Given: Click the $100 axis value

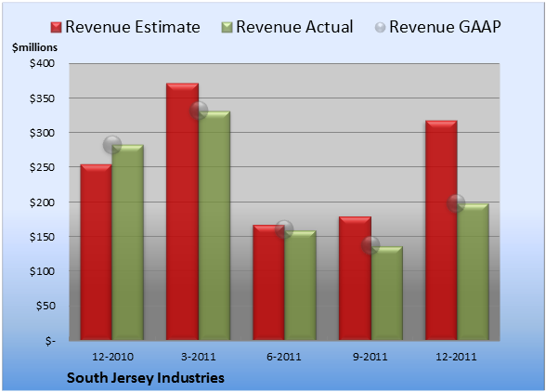Looking at the screenshot, I should pos(42,271).
